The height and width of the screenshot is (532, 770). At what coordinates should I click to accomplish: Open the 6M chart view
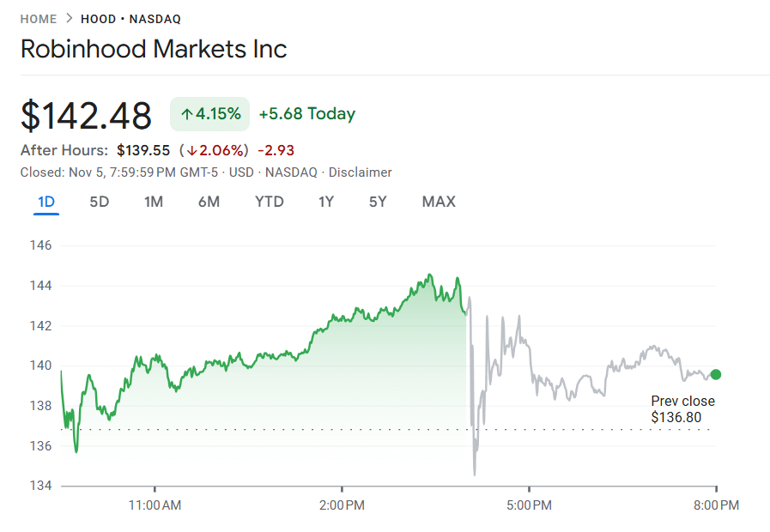pos(209,202)
